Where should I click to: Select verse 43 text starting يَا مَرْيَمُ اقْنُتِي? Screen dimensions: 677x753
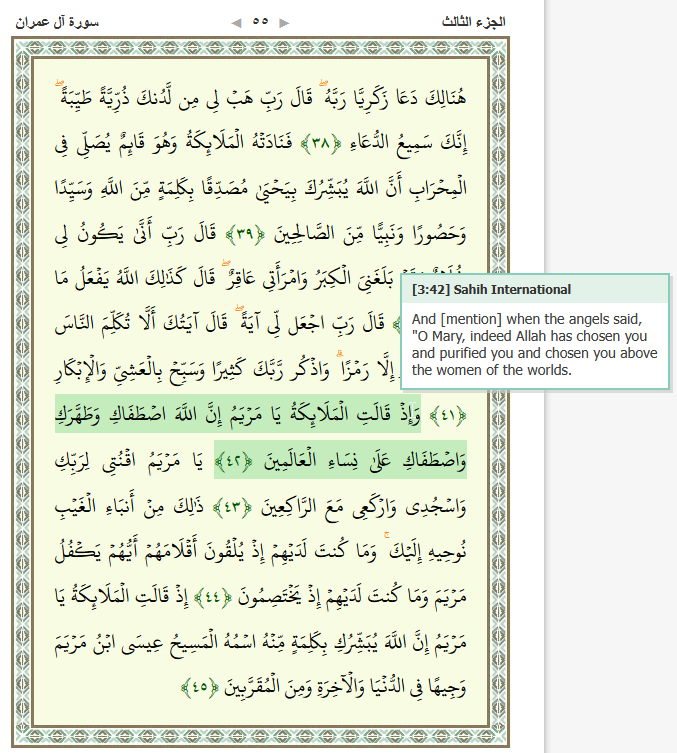129,460
